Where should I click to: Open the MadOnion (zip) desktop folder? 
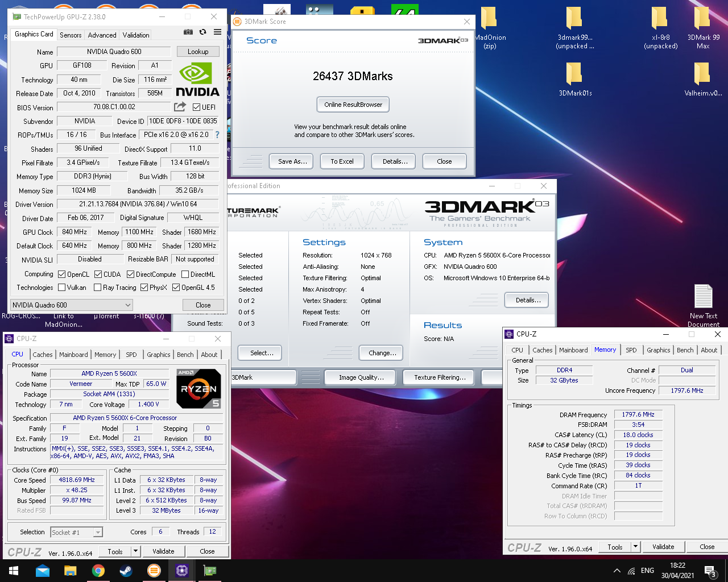(489, 28)
